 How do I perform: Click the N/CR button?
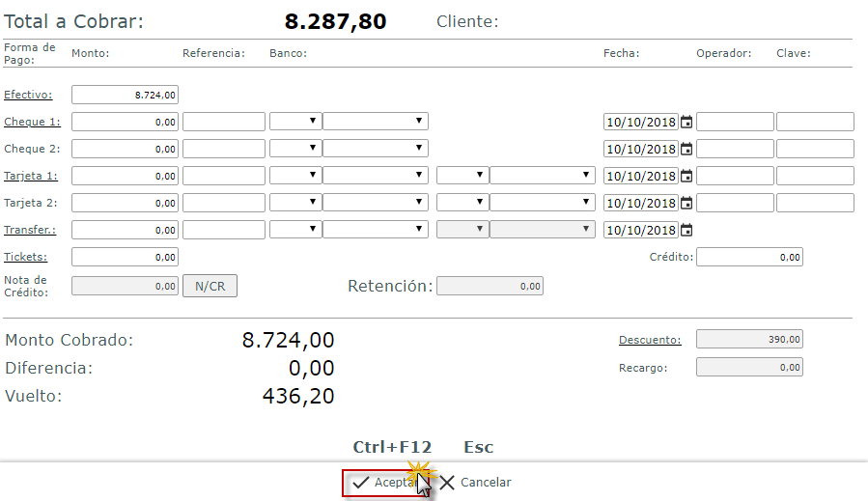pos(210,286)
